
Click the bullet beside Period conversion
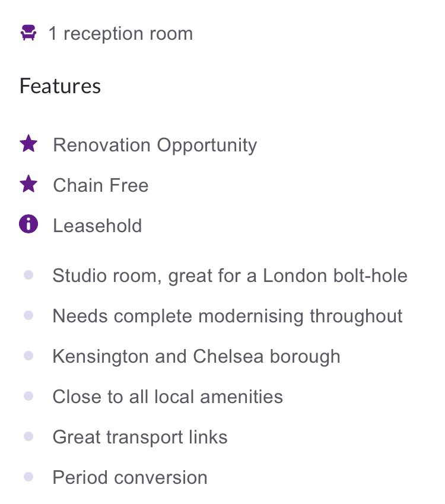[28, 477]
